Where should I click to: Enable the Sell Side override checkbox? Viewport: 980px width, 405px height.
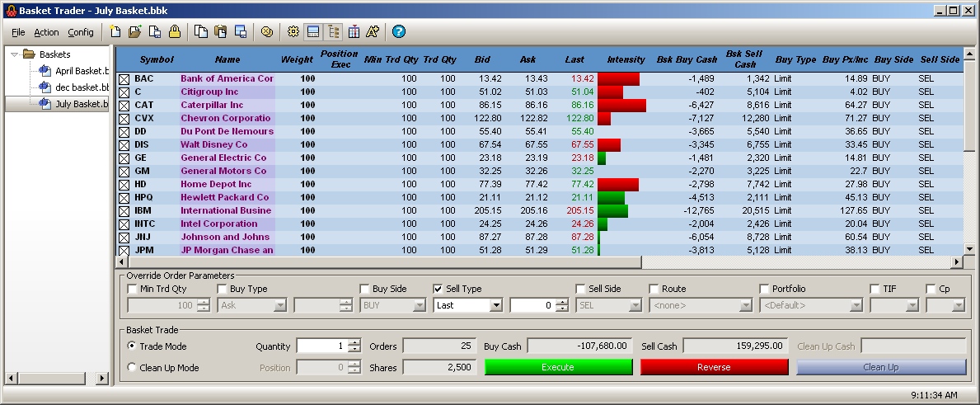coord(580,289)
